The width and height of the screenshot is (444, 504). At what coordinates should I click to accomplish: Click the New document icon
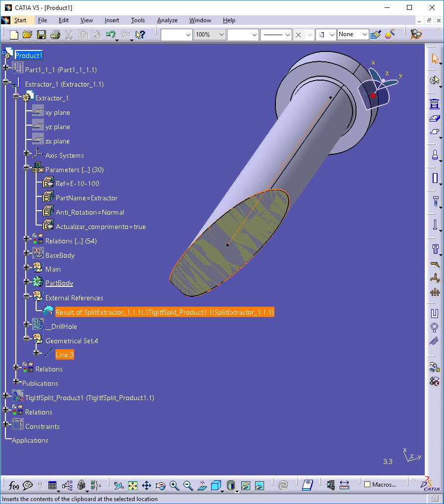click(14, 35)
